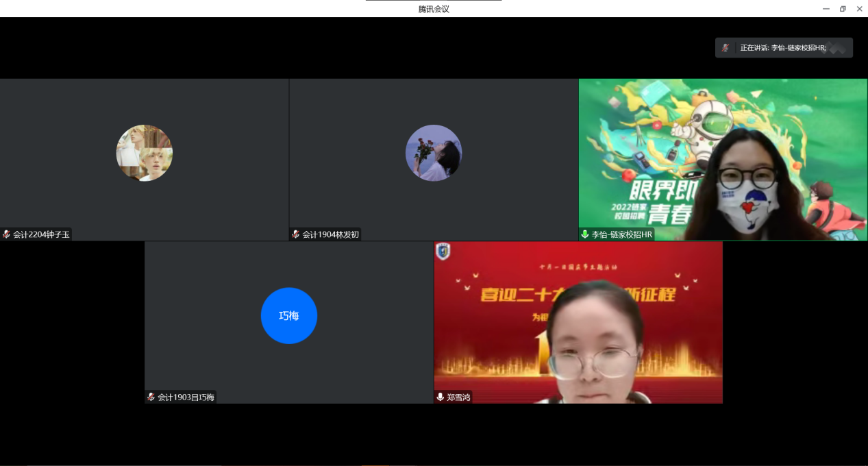Click muted mic icon beside 会计2204钟子玉
868x466 pixels.
click(x=6, y=234)
